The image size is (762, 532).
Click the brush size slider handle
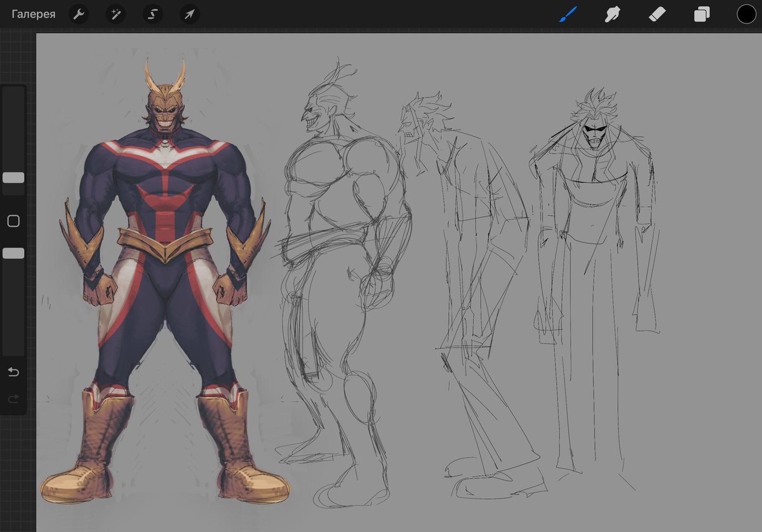pos(13,178)
